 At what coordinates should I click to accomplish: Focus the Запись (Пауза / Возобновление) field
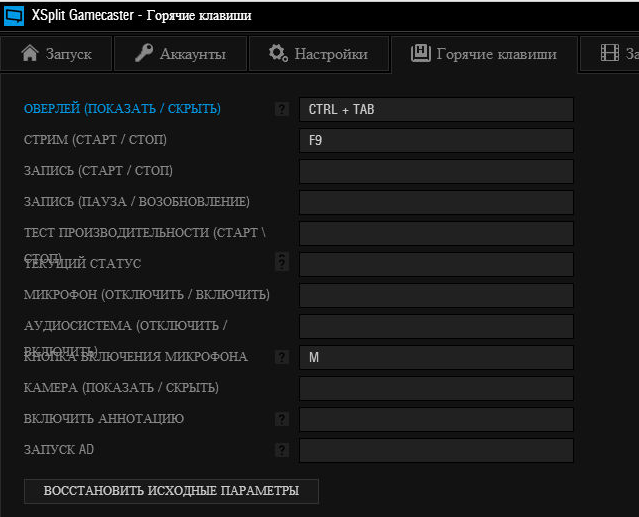pos(436,202)
